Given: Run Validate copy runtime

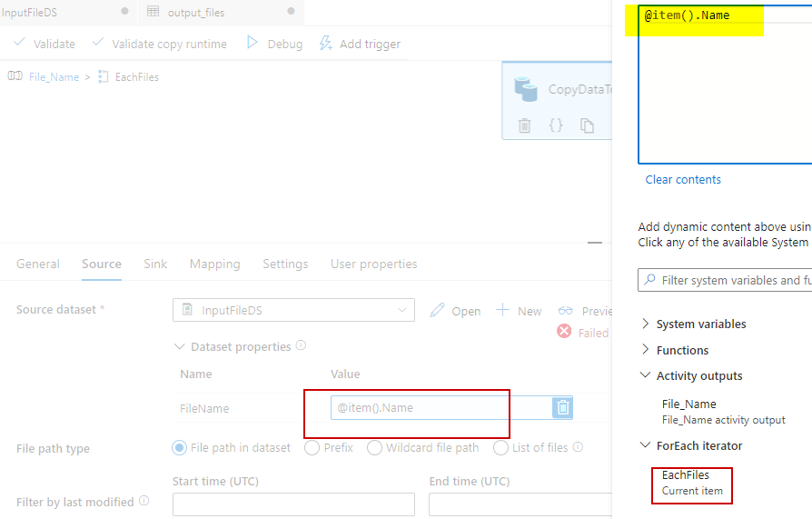Looking at the screenshot, I should (160, 44).
